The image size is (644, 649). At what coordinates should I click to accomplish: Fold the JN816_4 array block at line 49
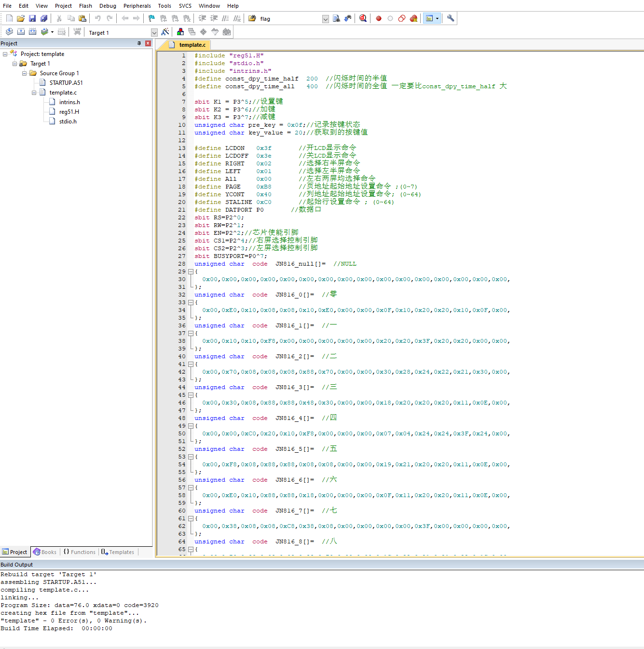(x=191, y=426)
